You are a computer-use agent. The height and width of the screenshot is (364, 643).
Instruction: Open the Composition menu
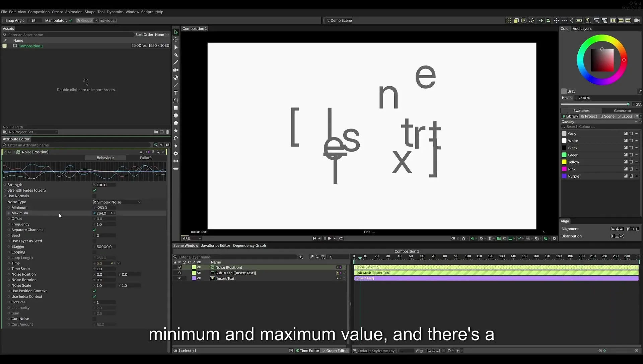(39, 12)
